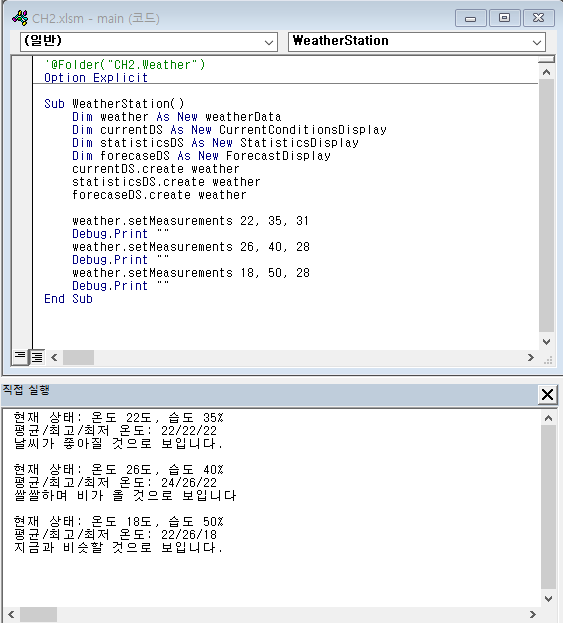Click code window scroll down arrow
This screenshot has height=623, width=563.
(x=546, y=342)
